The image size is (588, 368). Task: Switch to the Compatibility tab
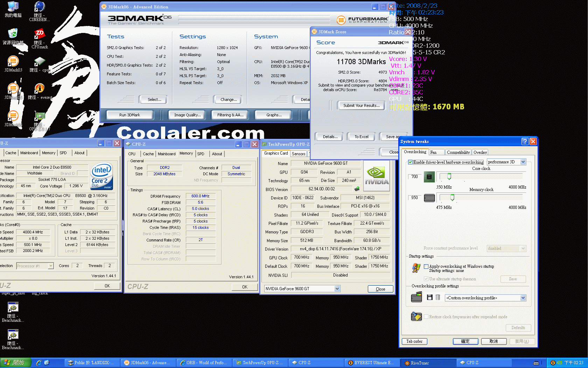[x=458, y=152]
